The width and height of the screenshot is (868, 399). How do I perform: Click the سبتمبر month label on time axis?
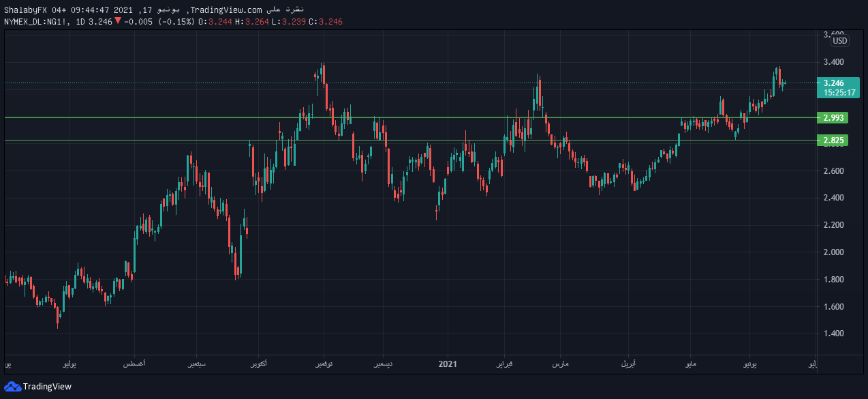coord(196,365)
